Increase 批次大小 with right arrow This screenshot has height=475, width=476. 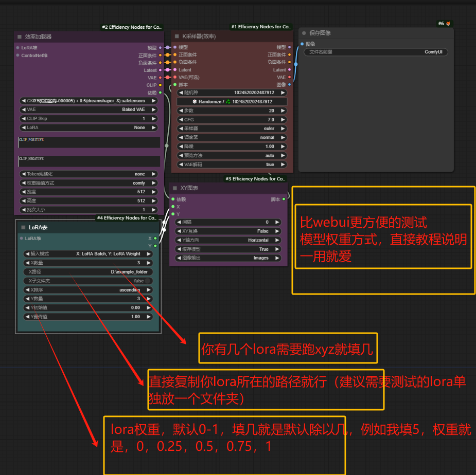tap(154, 210)
